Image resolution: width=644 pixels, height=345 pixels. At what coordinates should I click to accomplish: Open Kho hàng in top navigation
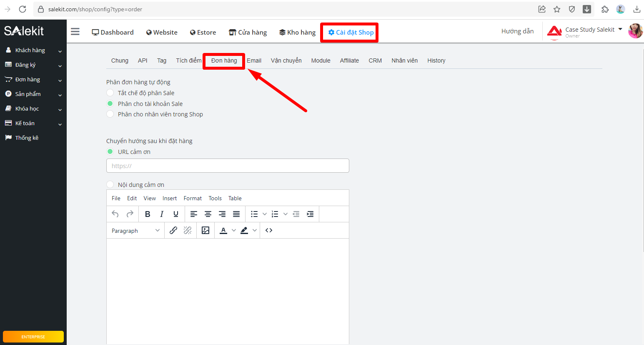tap(297, 32)
